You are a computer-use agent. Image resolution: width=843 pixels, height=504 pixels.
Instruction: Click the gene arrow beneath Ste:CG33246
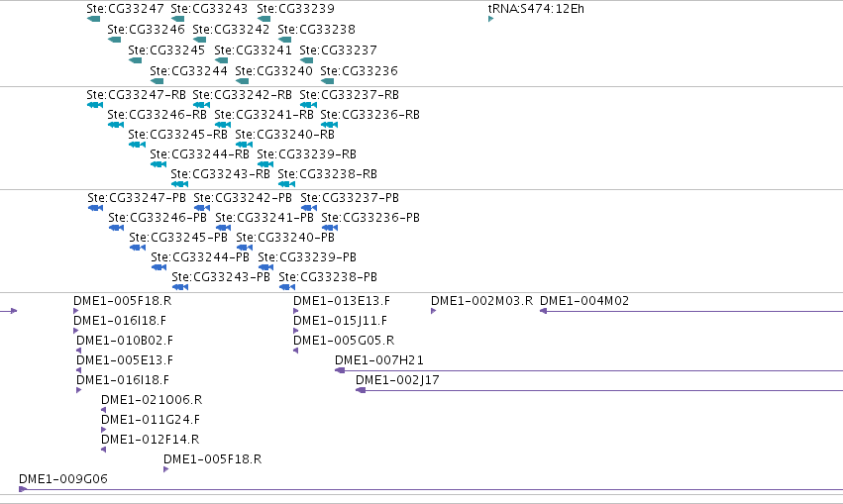[114, 40]
